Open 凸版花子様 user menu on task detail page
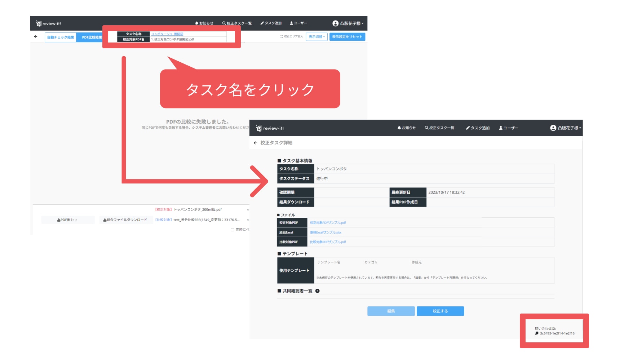Screen dimensions: 620x364 coord(566,128)
